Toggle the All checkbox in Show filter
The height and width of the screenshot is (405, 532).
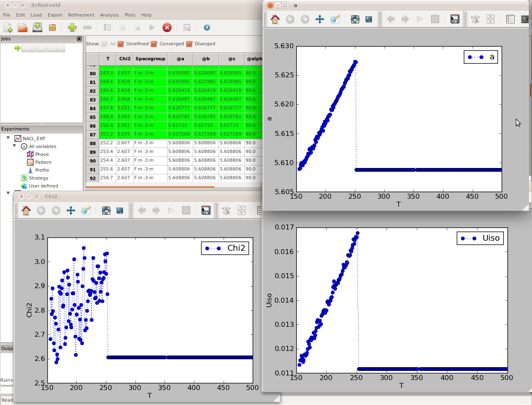104,44
